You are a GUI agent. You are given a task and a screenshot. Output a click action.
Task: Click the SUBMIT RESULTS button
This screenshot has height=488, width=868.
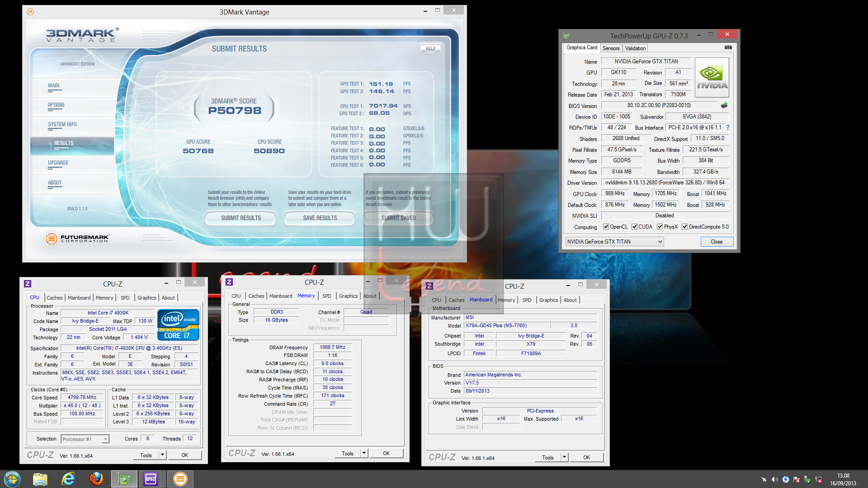[x=241, y=218]
